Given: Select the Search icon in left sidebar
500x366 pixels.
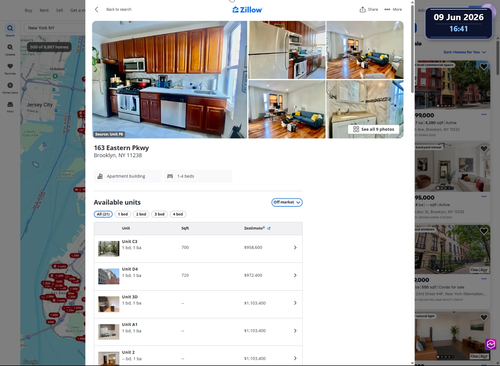Looking at the screenshot, I should pyautogui.click(x=10, y=30).
